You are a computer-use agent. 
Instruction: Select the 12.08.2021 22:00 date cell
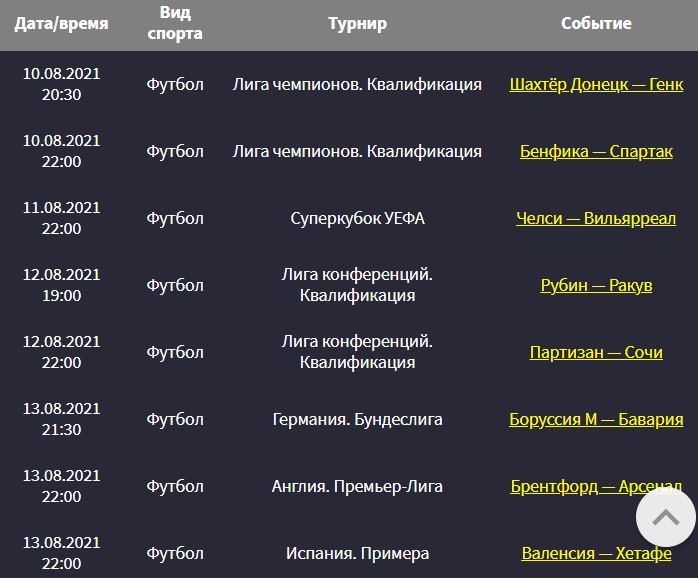coord(61,352)
